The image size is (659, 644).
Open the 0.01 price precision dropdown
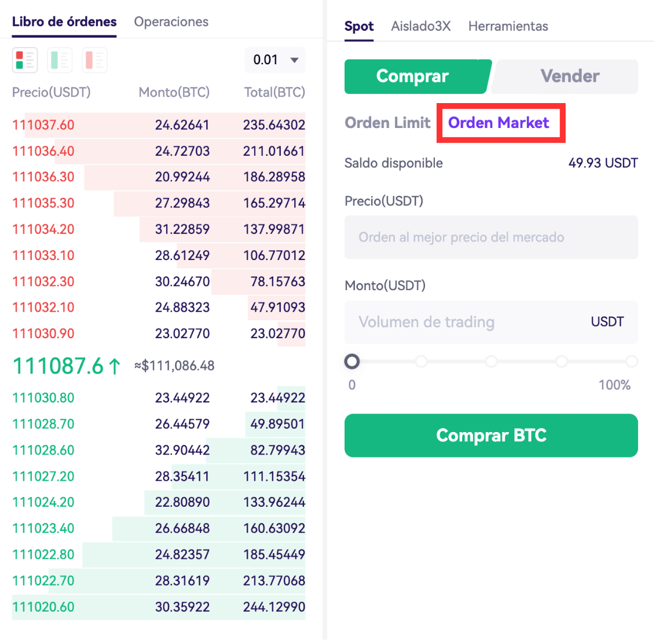(274, 60)
